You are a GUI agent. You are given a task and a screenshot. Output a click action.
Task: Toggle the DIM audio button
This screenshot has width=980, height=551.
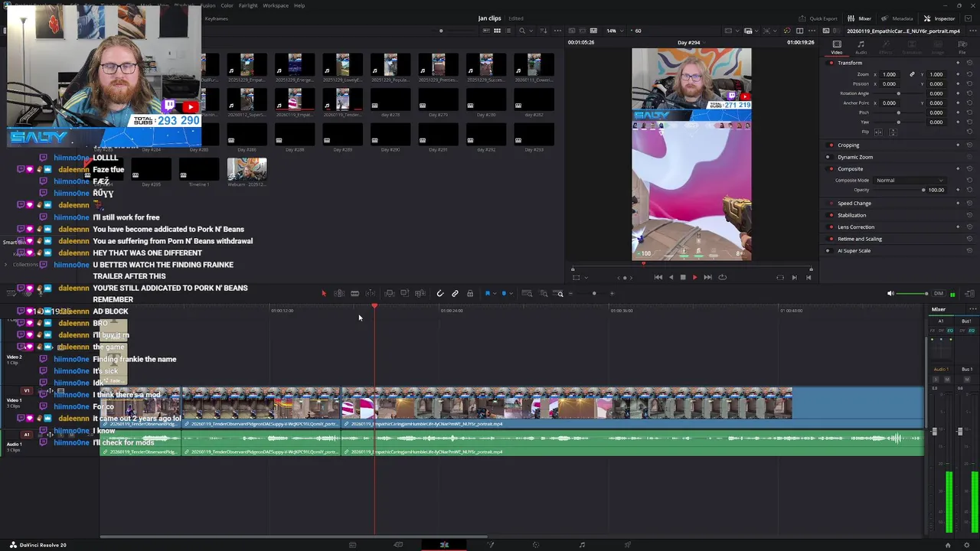(940, 294)
